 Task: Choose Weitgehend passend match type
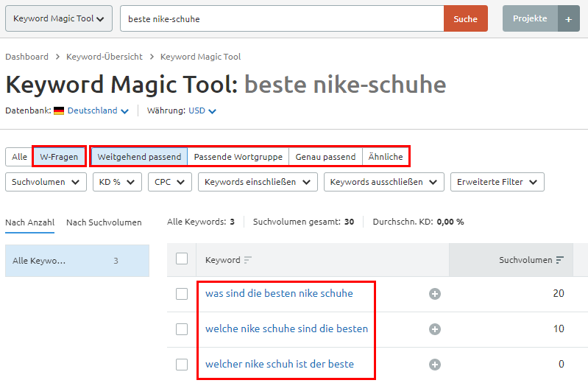click(139, 157)
